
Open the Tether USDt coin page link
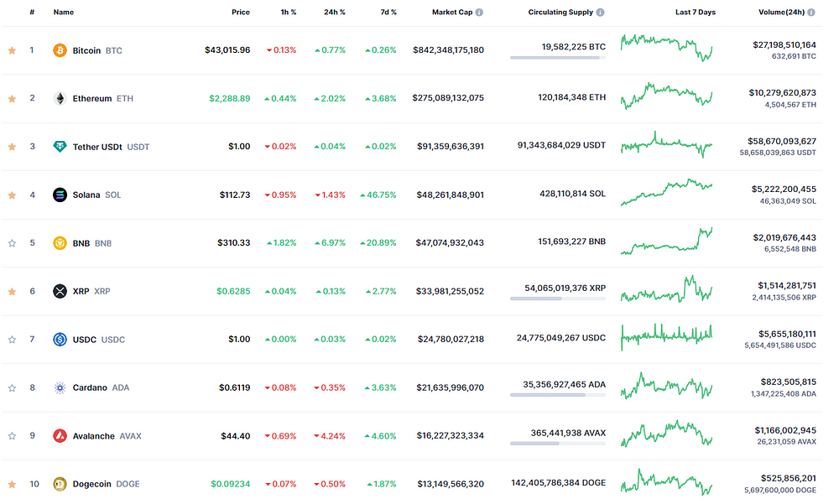pyautogui.click(x=112, y=147)
